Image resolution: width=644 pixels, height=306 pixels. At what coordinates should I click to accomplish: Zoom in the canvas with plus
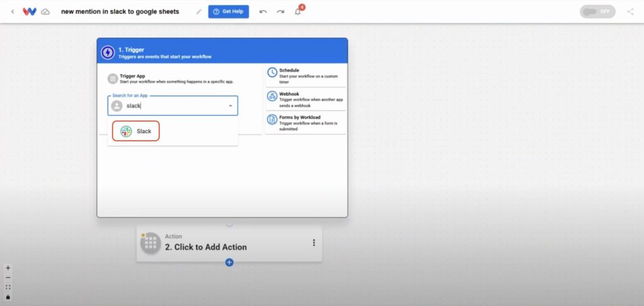[8, 268]
